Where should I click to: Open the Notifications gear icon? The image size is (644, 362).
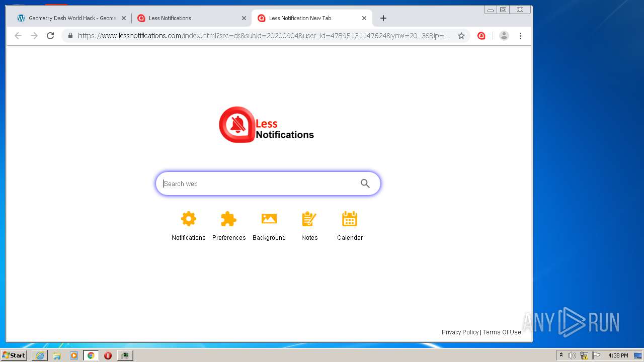pyautogui.click(x=188, y=219)
